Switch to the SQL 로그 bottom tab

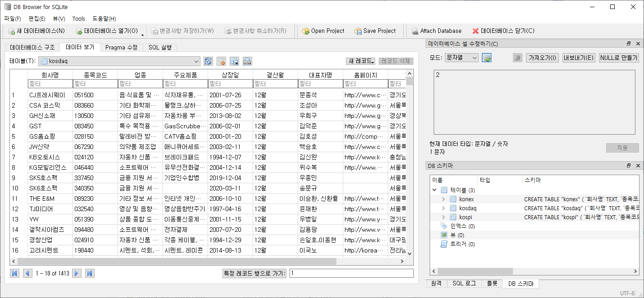click(464, 284)
